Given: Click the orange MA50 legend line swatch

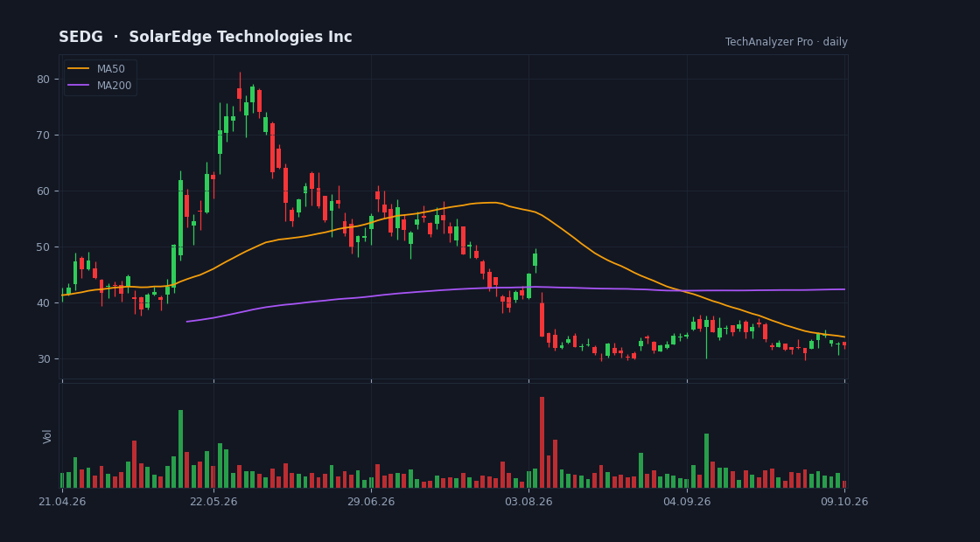Looking at the screenshot, I should point(79,69).
